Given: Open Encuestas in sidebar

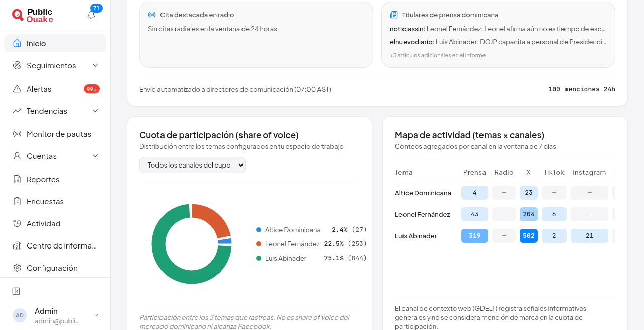Looking at the screenshot, I should coord(55,201).
